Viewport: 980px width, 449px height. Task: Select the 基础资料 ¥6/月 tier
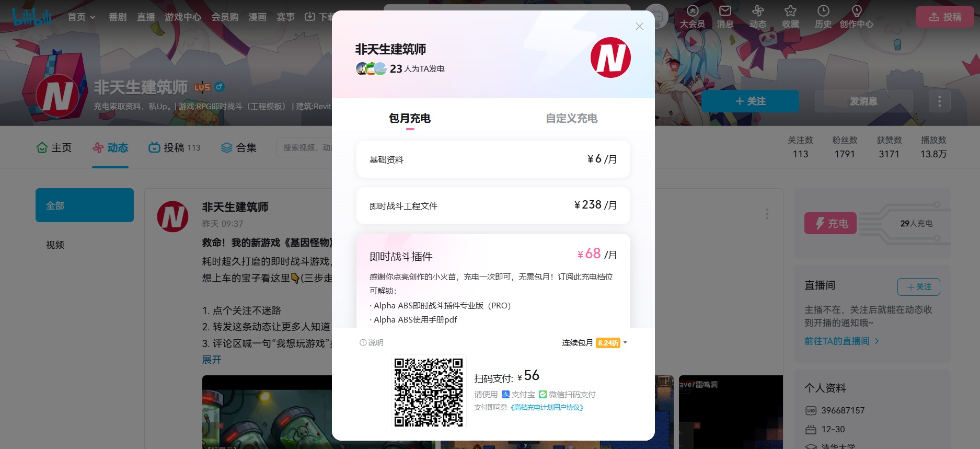pos(493,159)
